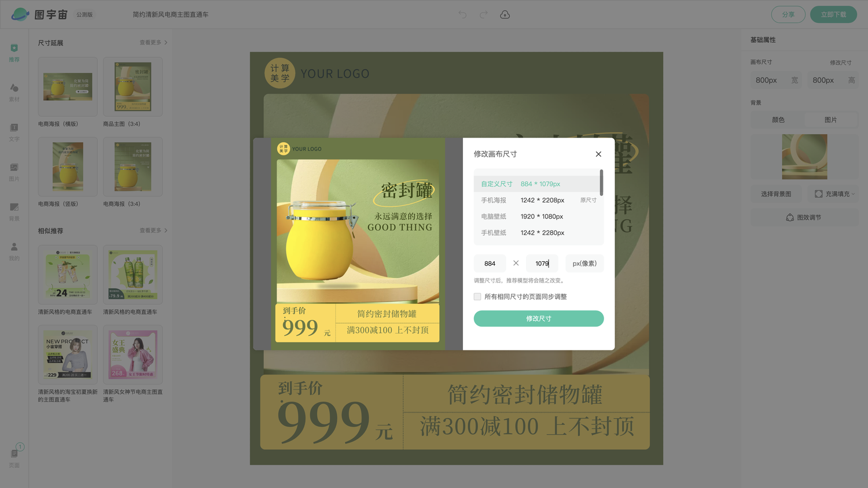
Task: Click the cloud save icon
Action: [x=505, y=14]
